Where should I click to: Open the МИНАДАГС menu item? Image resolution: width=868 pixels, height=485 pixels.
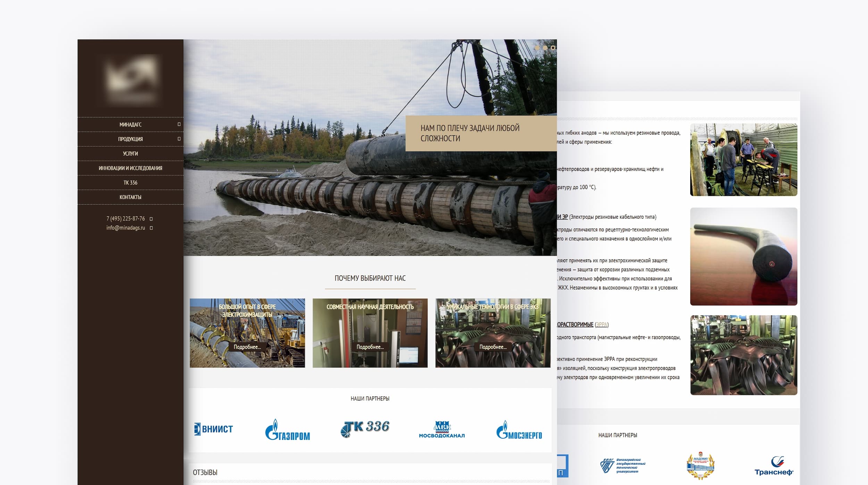pyautogui.click(x=130, y=125)
